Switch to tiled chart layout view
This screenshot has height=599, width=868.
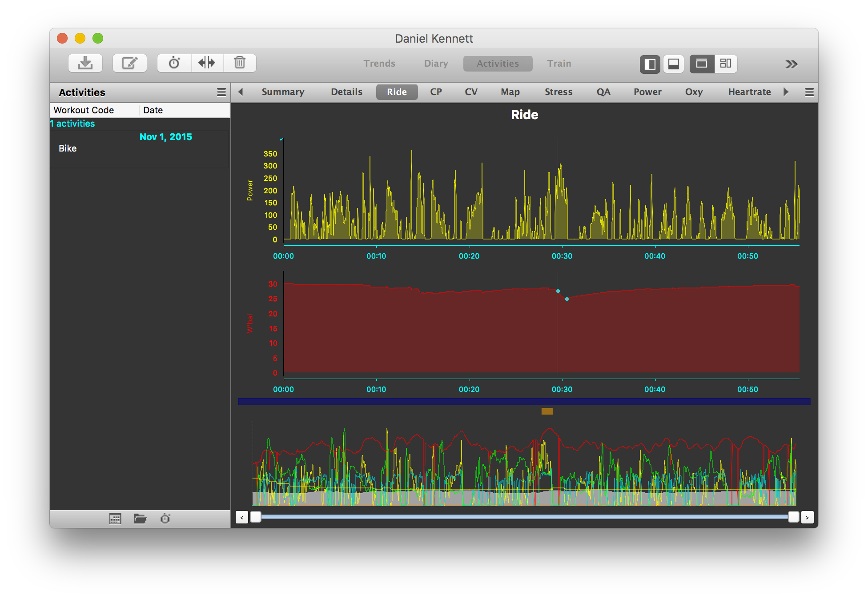[x=726, y=64]
